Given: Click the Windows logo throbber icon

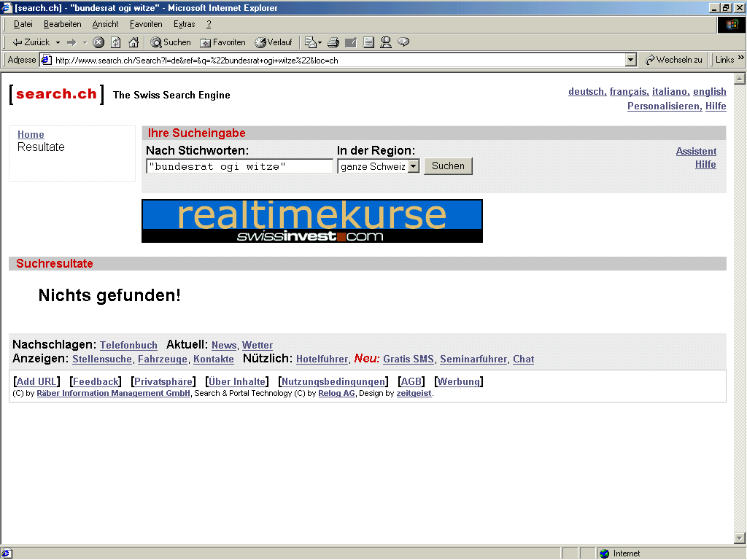Looking at the screenshot, I should [x=731, y=25].
